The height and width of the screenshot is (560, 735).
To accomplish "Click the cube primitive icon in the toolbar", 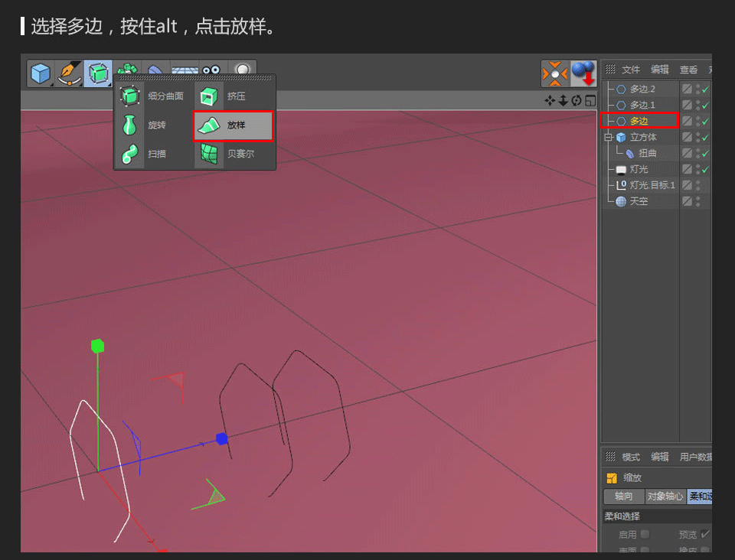I will [x=39, y=73].
